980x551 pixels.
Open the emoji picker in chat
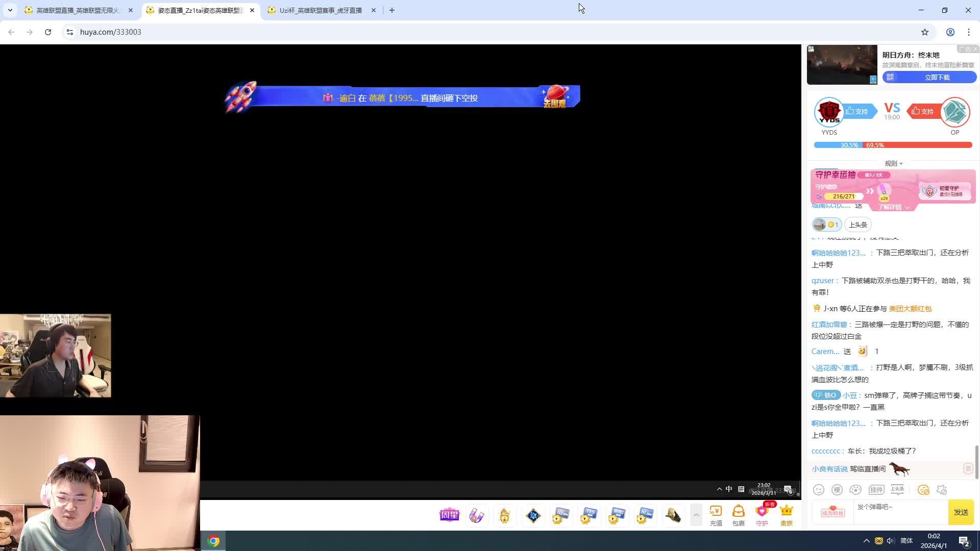click(x=818, y=490)
